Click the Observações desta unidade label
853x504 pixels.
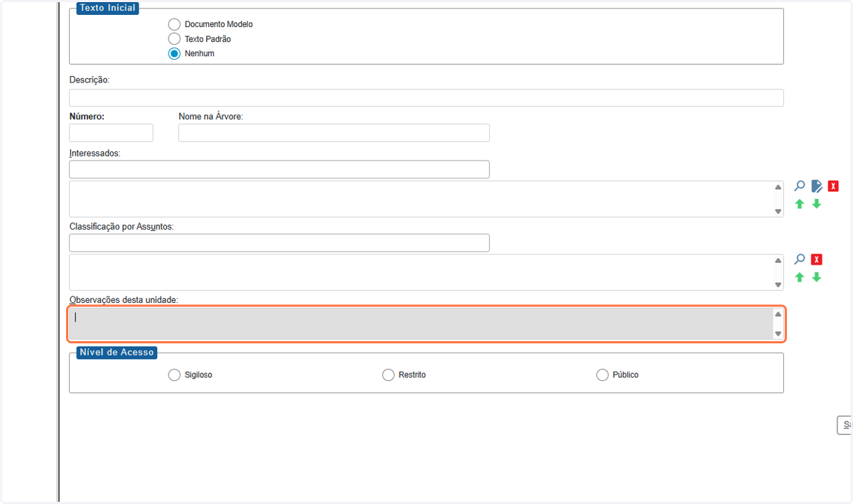[x=124, y=300]
